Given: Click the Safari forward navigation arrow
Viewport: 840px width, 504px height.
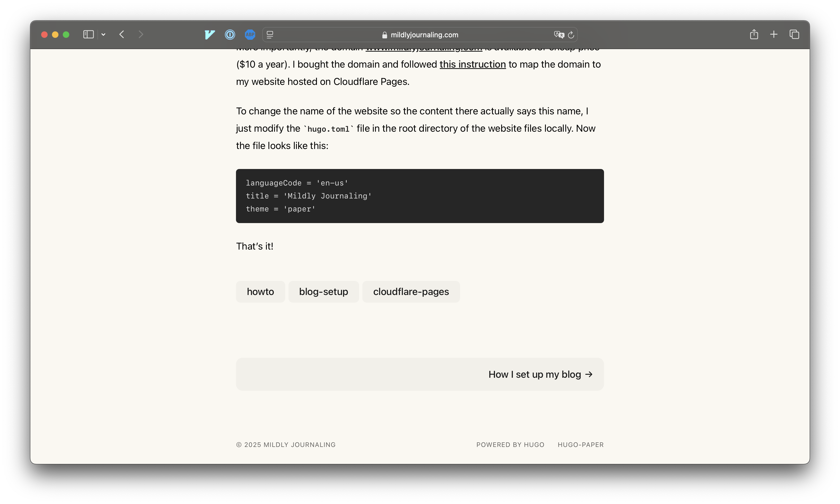Looking at the screenshot, I should tap(140, 34).
